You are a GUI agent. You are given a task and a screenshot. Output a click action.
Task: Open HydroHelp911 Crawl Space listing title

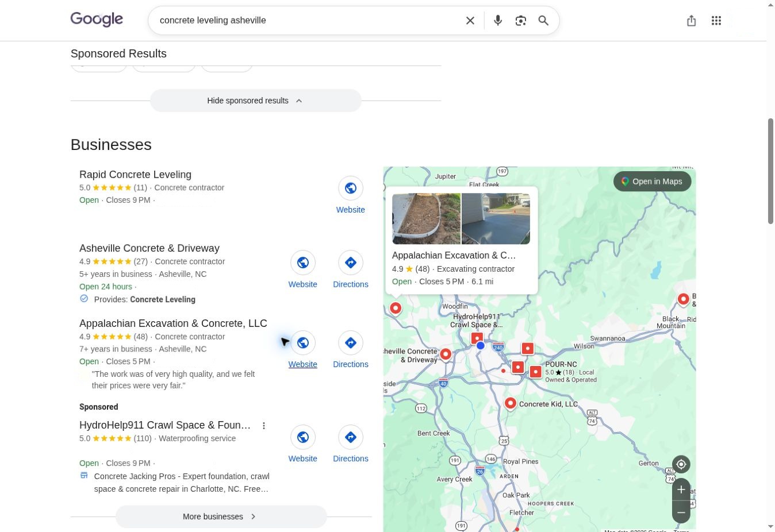(165, 425)
